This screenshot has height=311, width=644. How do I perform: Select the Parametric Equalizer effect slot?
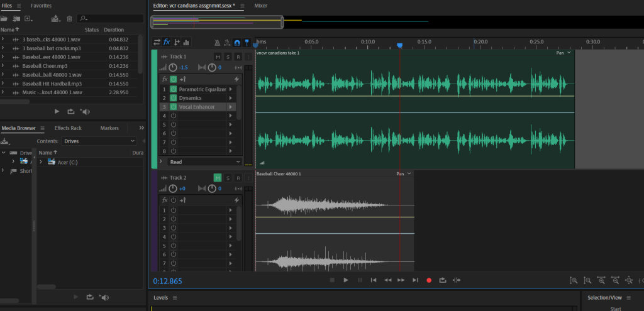pyautogui.click(x=203, y=89)
